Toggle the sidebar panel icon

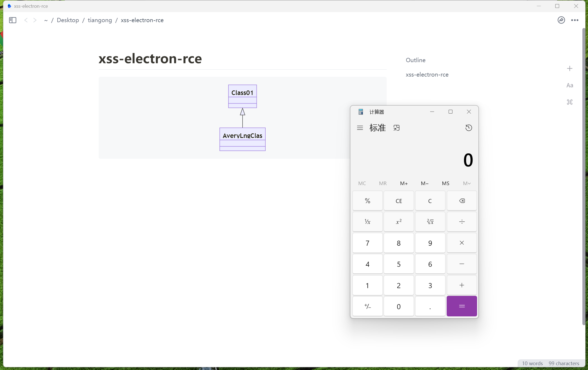coord(13,20)
